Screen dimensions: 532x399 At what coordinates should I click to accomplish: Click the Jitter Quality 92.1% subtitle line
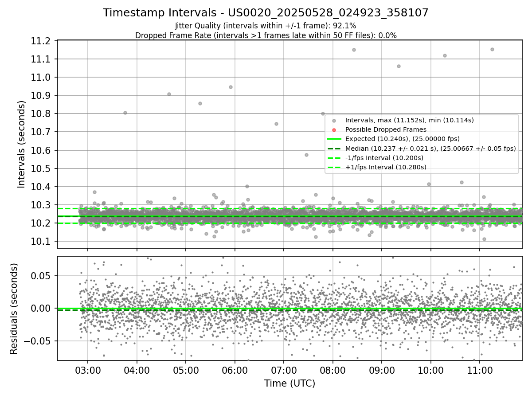pyautogui.click(x=266, y=26)
